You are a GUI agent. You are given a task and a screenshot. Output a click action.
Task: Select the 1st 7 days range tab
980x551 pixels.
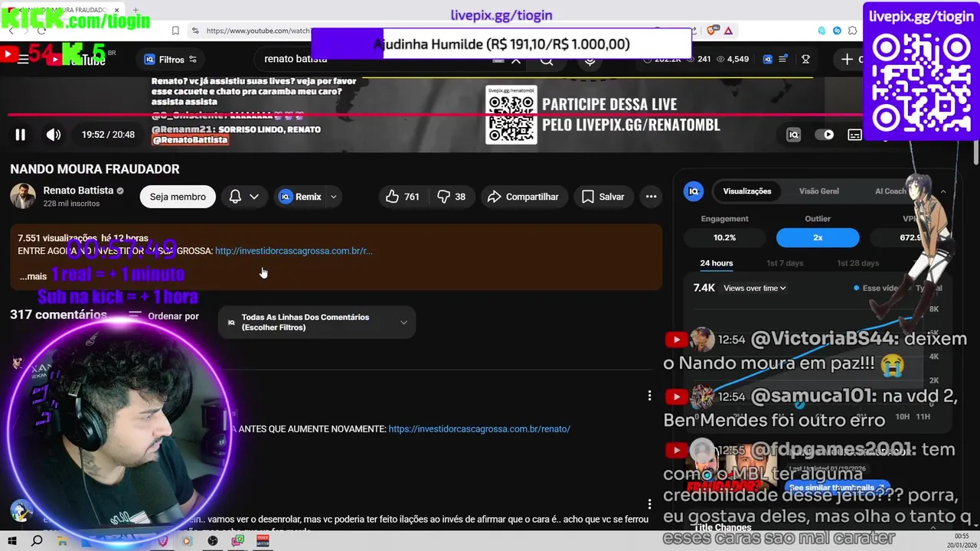click(x=785, y=263)
